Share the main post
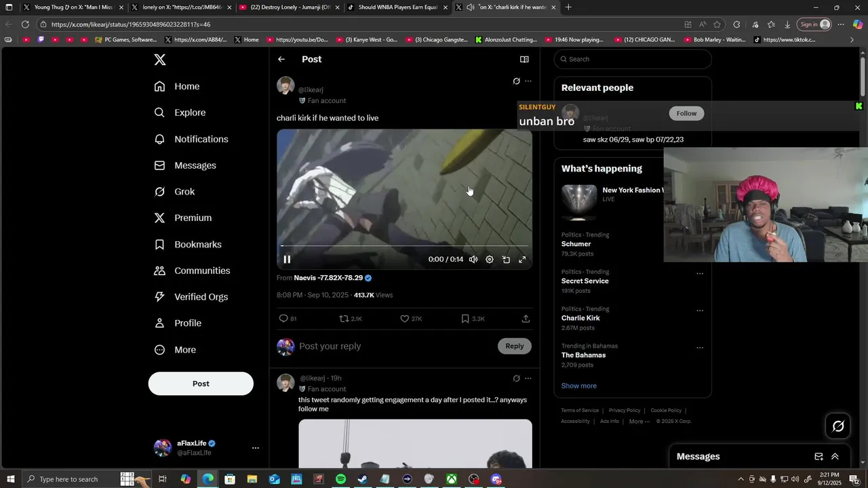This screenshot has height=488, width=868. click(526, 319)
